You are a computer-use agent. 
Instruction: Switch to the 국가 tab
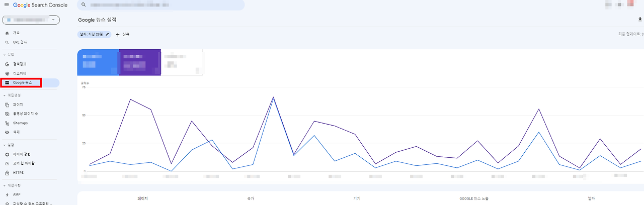pyautogui.click(x=251, y=198)
